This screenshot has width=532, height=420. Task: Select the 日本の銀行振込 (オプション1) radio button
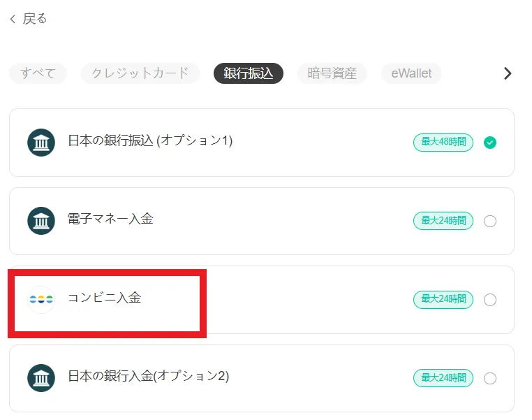point(490,143)
